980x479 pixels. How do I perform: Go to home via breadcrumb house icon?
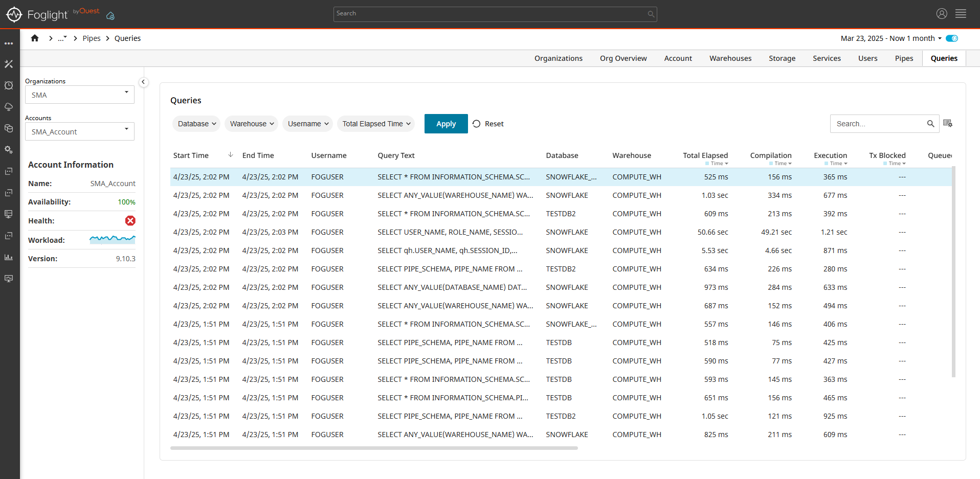[35, 38]
